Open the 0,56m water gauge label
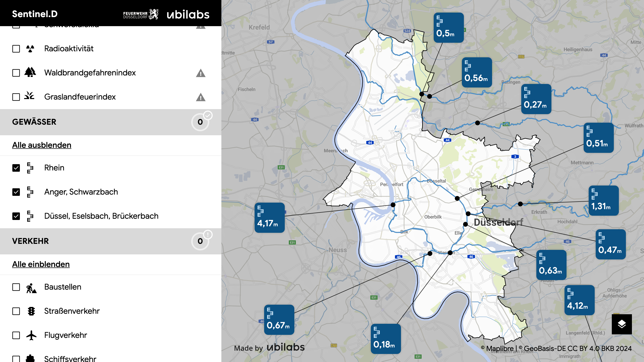Screen dimensions: 644x362 pyautogui.click(x=477, y=72)
